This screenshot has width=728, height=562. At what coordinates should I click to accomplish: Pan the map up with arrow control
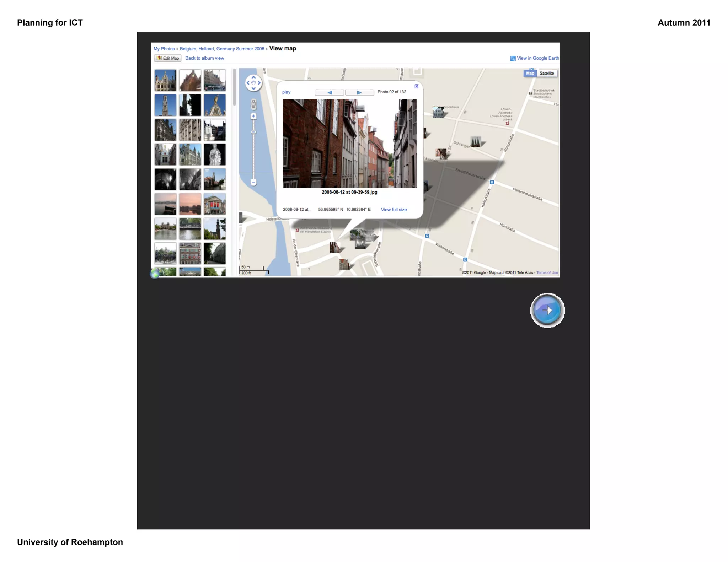click(x=253, y=77)
